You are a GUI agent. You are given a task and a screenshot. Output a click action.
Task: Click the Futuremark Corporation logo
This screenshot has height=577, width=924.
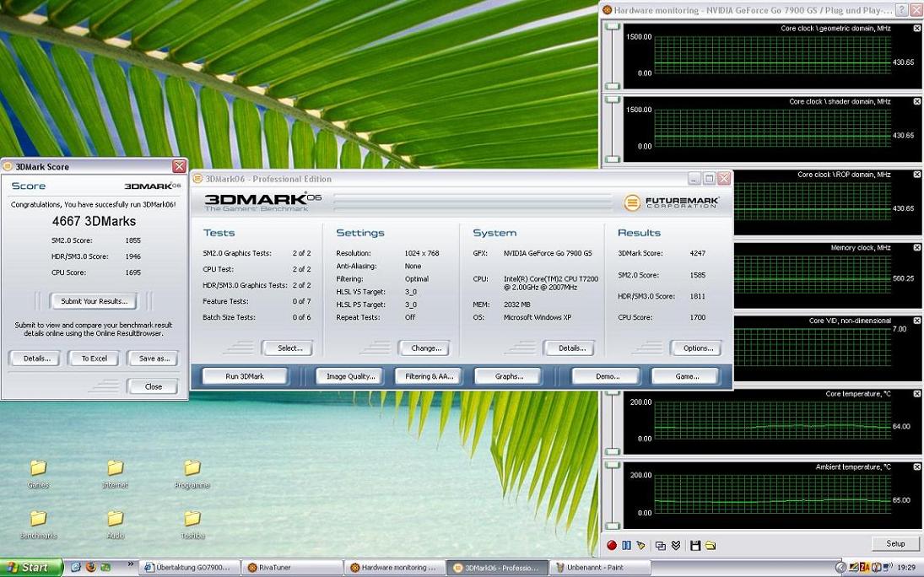(x=671, y=202)
